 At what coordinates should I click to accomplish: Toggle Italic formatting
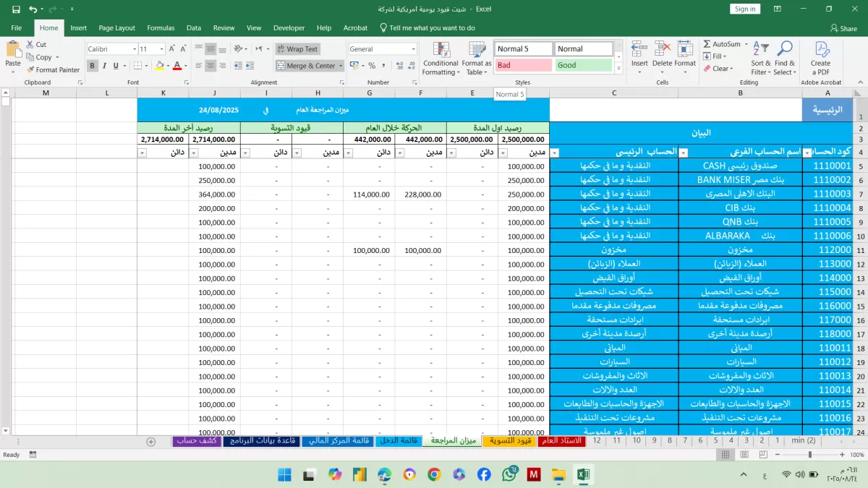pyautogui.click(x=106, y=66)
